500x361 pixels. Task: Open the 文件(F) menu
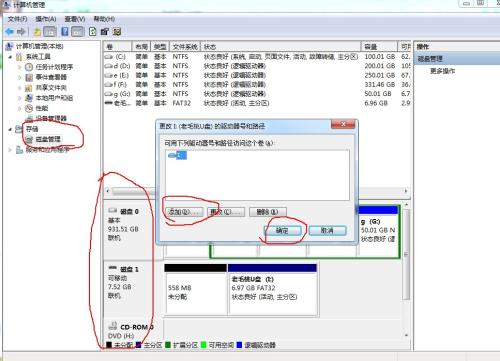[x=17, y=19]
